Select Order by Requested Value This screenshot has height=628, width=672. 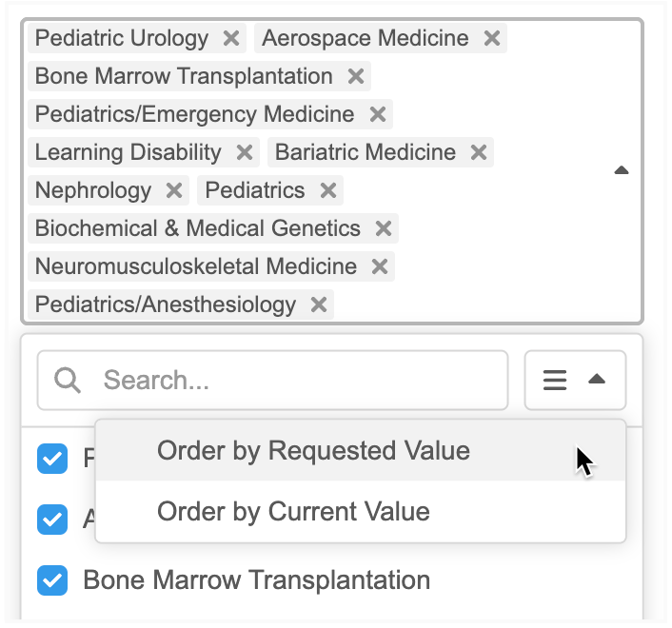click(313, 450)
